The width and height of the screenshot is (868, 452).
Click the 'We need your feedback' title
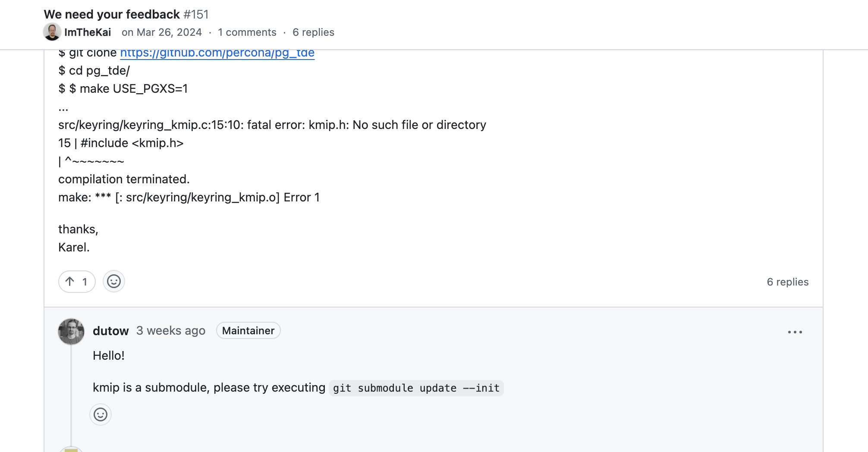(x=112, y=14)
